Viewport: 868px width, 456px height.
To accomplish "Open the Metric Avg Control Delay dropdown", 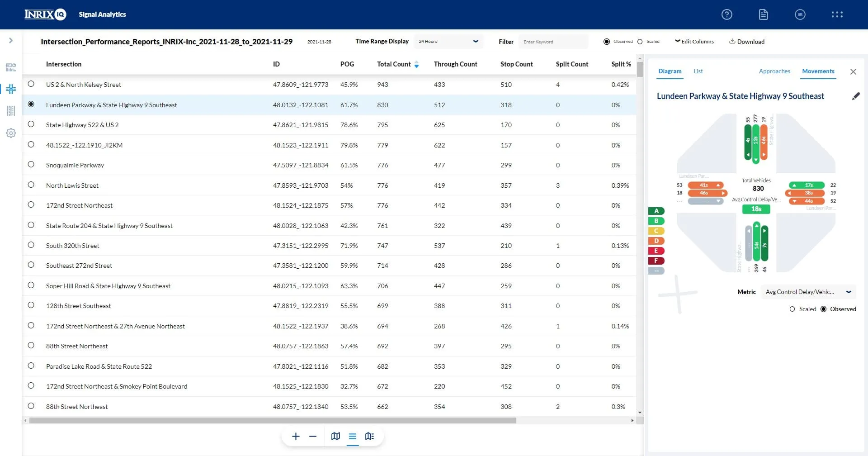I will click(x=808, y=292).
